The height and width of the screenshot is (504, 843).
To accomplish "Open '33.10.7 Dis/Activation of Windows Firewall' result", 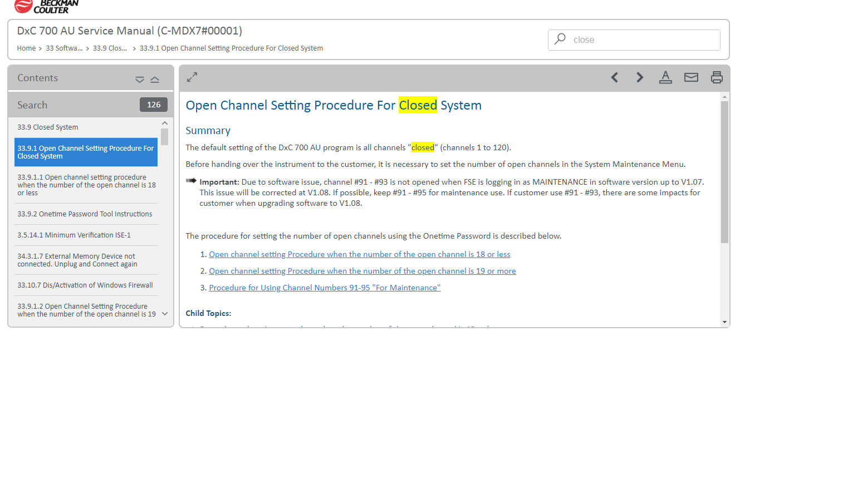I will [86, 285].
